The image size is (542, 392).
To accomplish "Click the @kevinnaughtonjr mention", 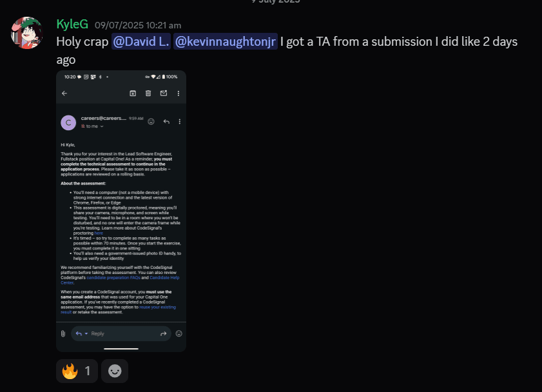I will coord(226,41).
